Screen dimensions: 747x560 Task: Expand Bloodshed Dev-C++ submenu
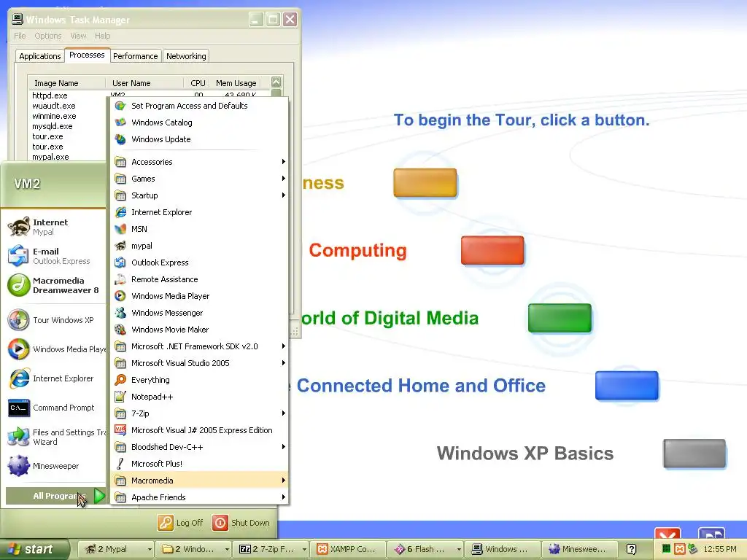tap(200, 447)
